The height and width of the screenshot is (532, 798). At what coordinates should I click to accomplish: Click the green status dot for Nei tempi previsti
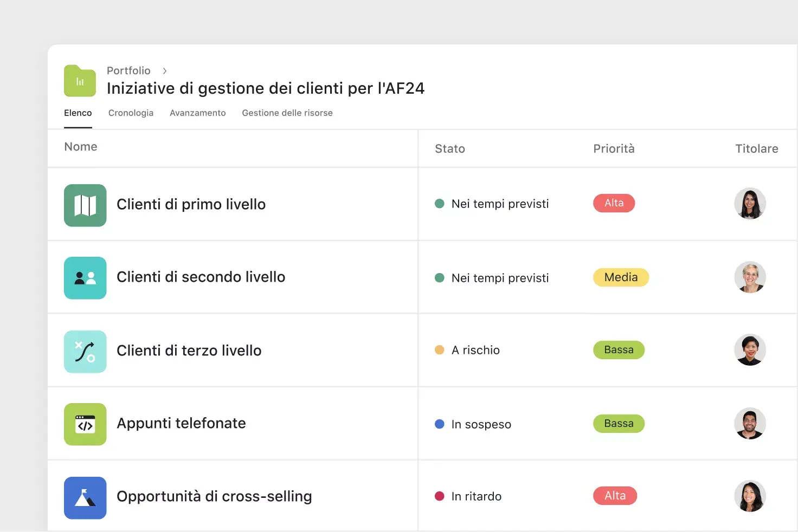pyautogui.click(x=439, y=203)
